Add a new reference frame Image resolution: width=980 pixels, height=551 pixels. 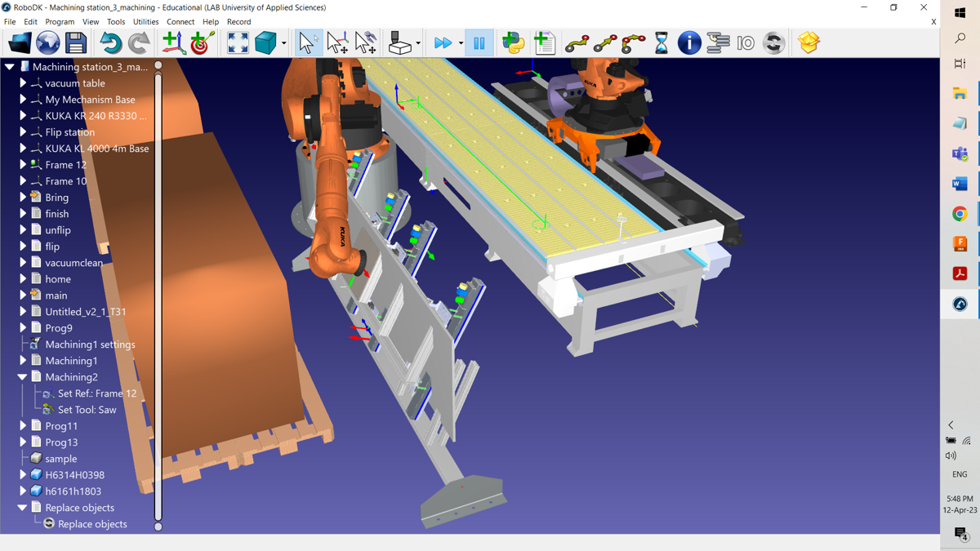click(172, 42)
